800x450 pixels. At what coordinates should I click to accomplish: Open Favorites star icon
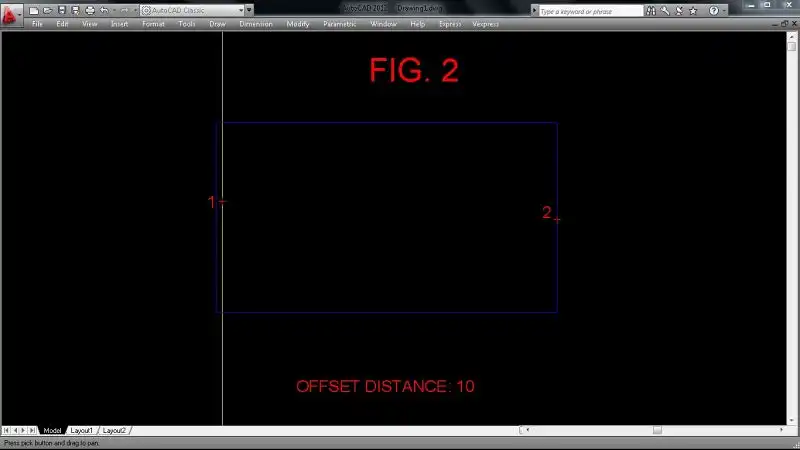coord(693,11)
